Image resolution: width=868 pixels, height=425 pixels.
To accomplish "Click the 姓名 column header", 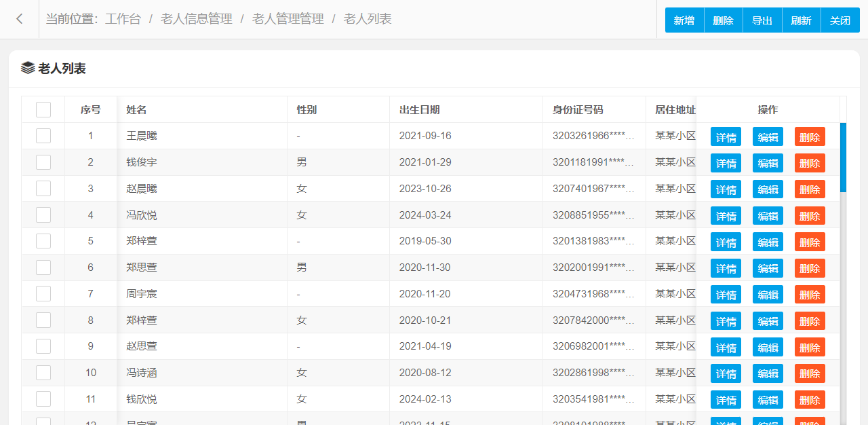I will pyautogui.click(x=136, y=109).
